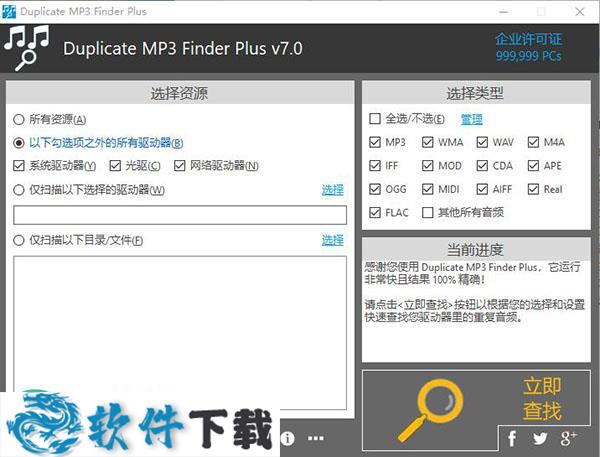
Task: Toggle the 全选/不选(E) checkbox
Action: (375, 119)
